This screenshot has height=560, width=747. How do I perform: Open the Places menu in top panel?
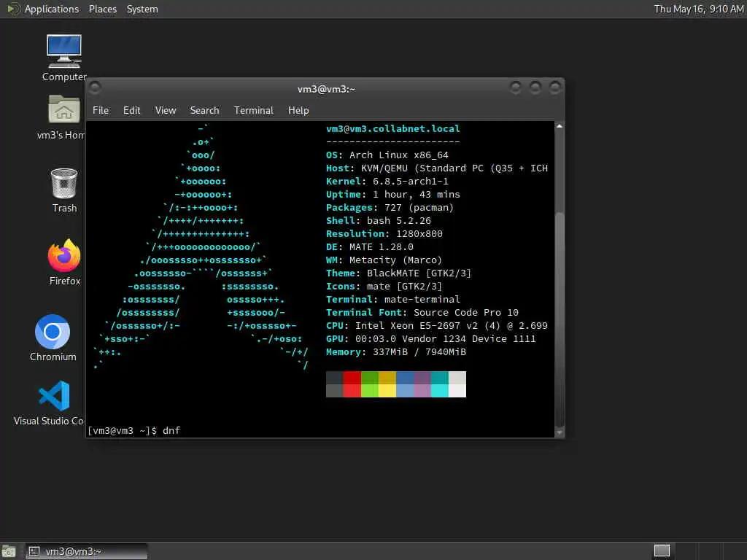pos(102,9)
